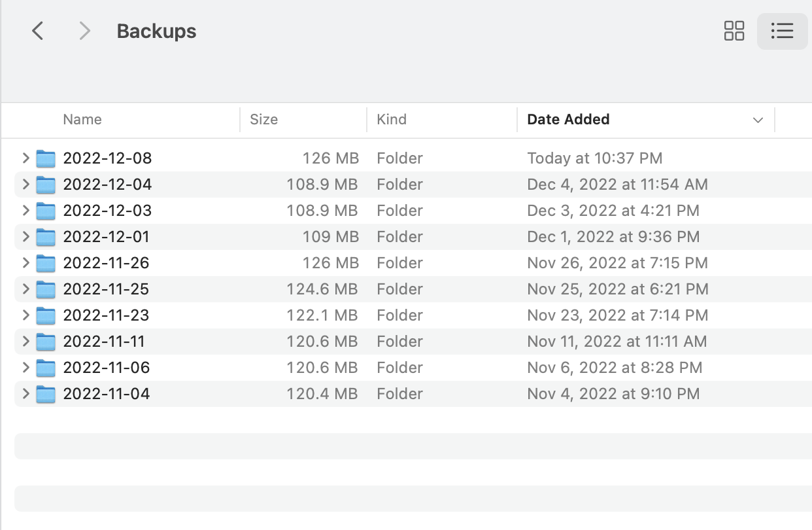812x530 pixels.
Task: Click the list view icon
Action: [782, 31]
